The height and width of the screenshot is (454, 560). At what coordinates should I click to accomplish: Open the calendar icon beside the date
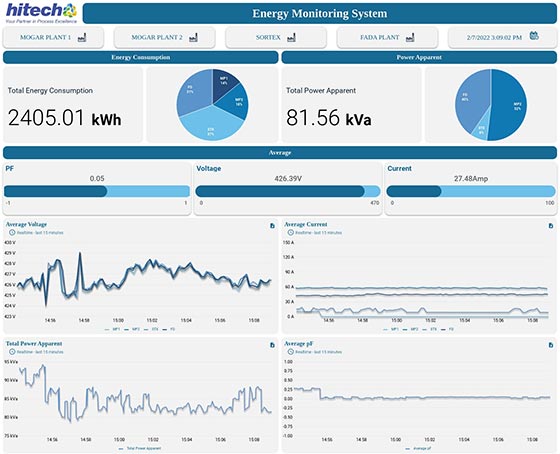coord(534,36)
